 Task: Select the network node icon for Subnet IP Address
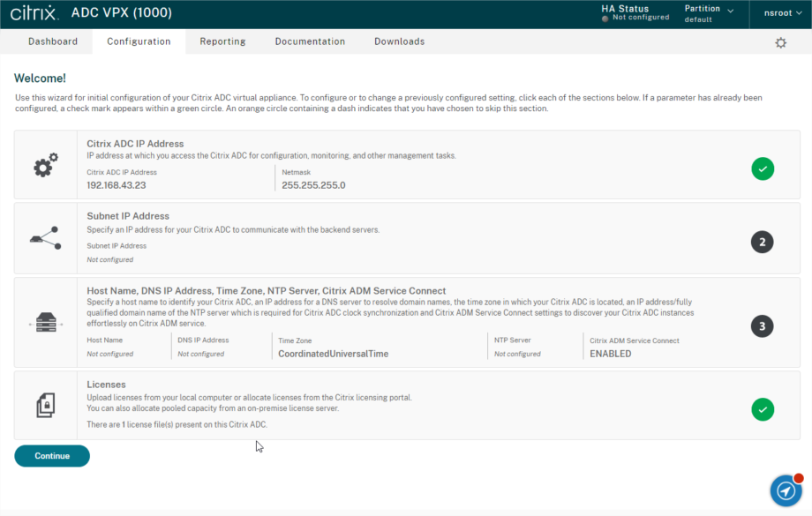click(44, 237)
